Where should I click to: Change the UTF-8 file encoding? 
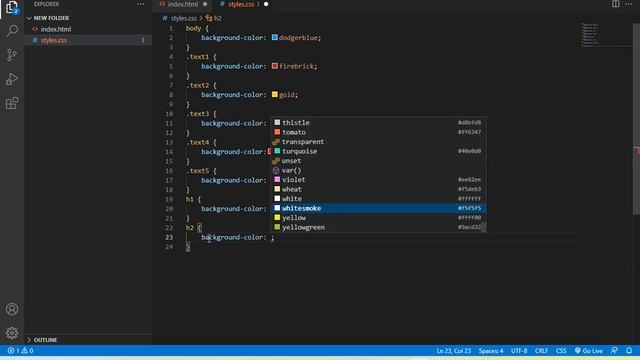point(519,351)
